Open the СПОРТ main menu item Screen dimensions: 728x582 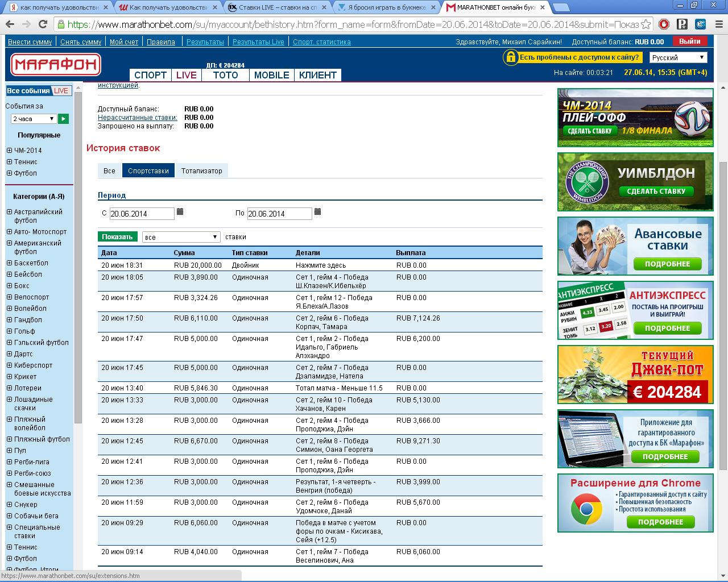pos(150,75)
